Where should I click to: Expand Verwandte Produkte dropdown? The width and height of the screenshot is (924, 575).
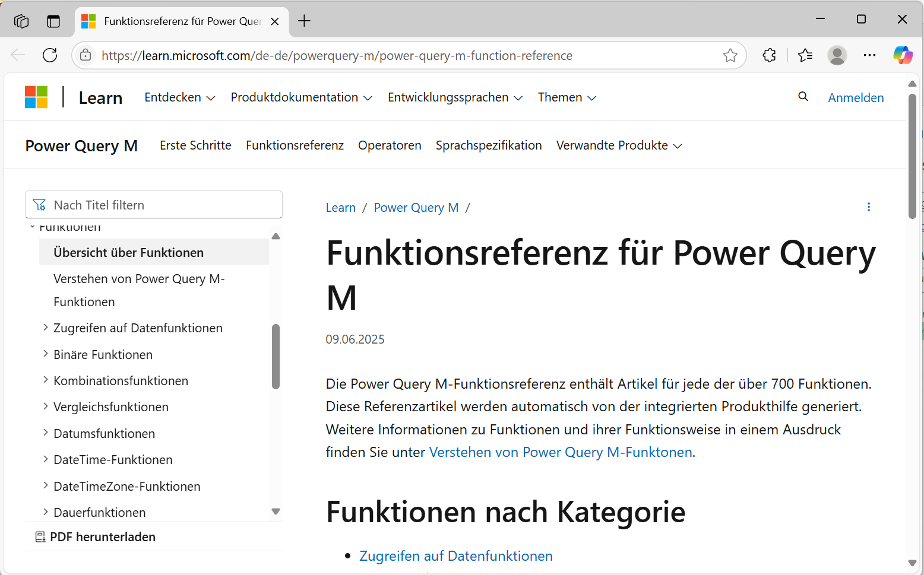pyautogui.click(x=619, y=145)
